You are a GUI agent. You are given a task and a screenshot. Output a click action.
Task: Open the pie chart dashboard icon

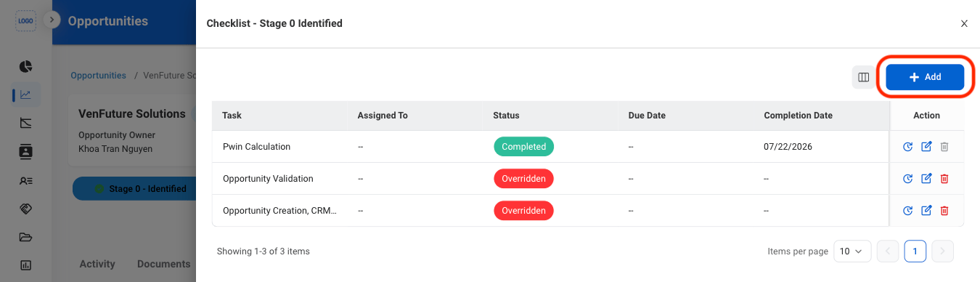(25, 67)
